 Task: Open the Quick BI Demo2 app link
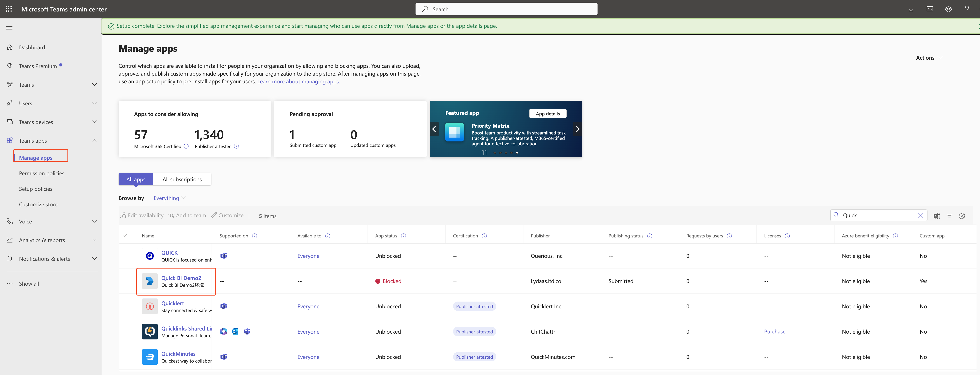[x=181, y=278]
